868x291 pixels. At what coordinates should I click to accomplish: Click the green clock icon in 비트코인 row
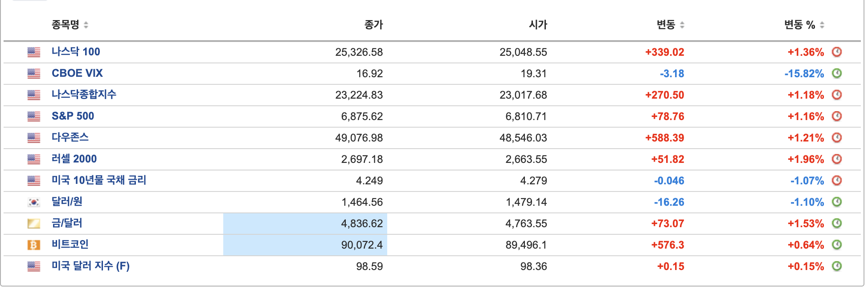pyautogui.click(x=837, y=245)
